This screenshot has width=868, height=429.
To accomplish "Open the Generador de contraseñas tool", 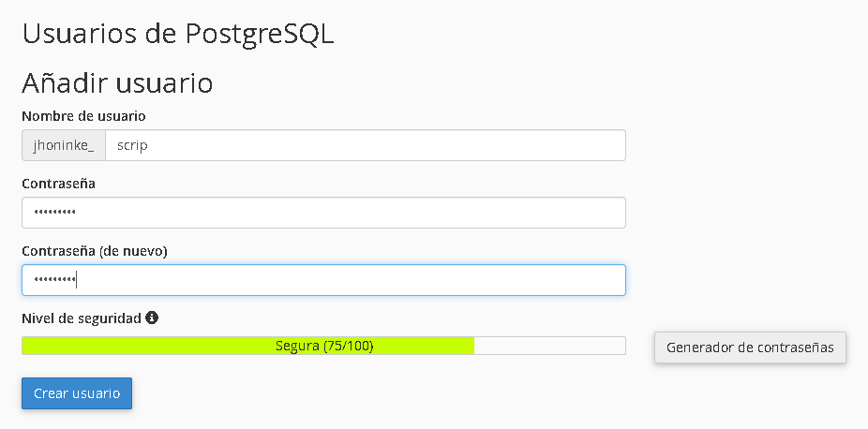I will coord(750,348).
